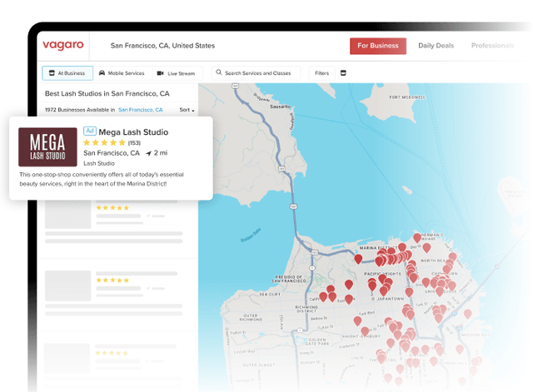Switch to Live Stream tab
533x392 pixels.
coord(177,73)
